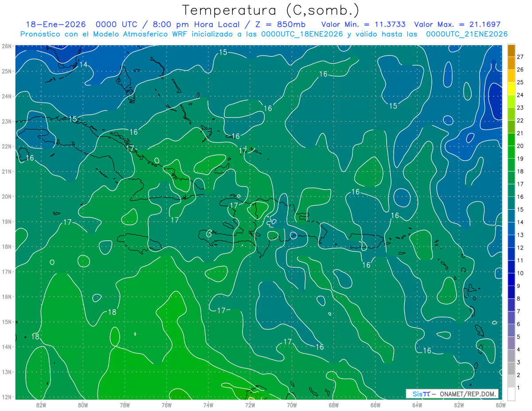Click the "1" label on the color scale
The image size is (532, 411).
[518, 388]
